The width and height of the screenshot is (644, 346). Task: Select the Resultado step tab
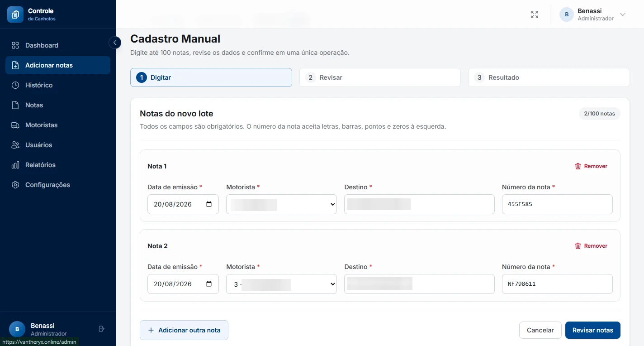pyautogui.click(x=549, y=77)
